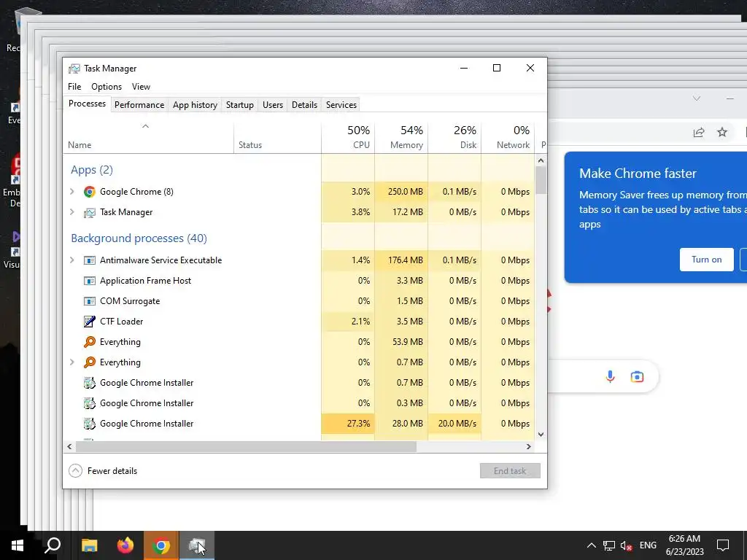Click the vertical scrollbar down arrow

point(541,435)
